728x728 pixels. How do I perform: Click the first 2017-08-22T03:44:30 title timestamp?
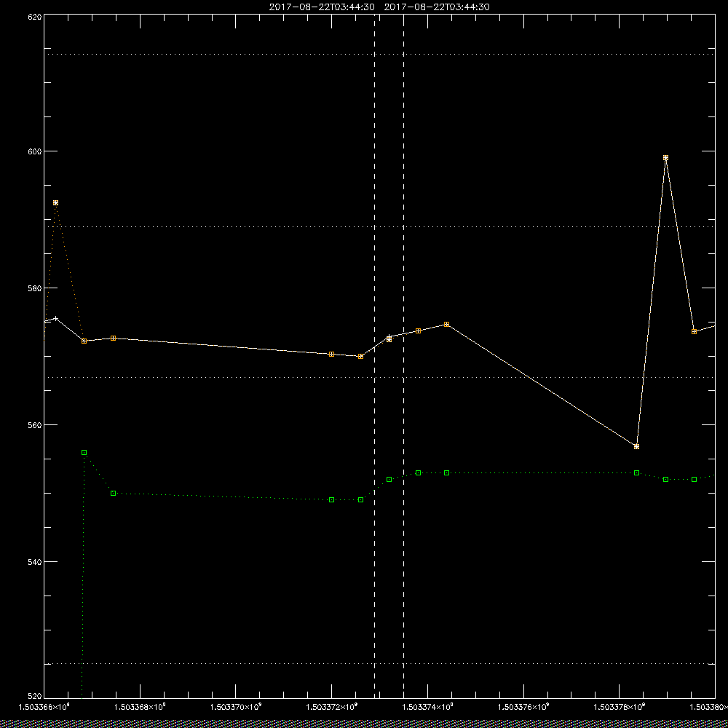(322, 7)
